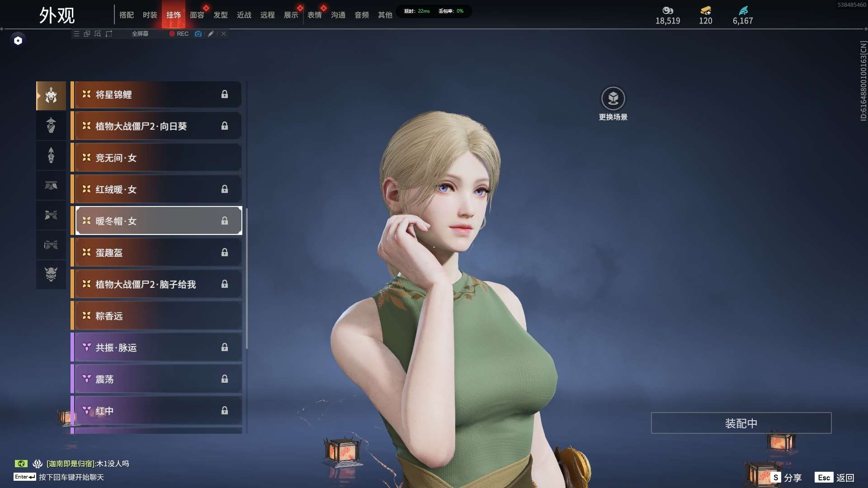Switch to the 发型 tab

[x=221, y=15]
